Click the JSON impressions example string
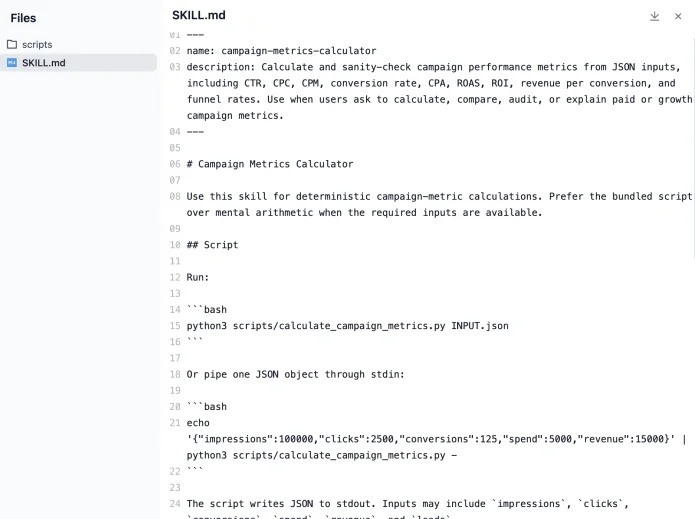Screen dimensions: 695x519 (431, 439)
